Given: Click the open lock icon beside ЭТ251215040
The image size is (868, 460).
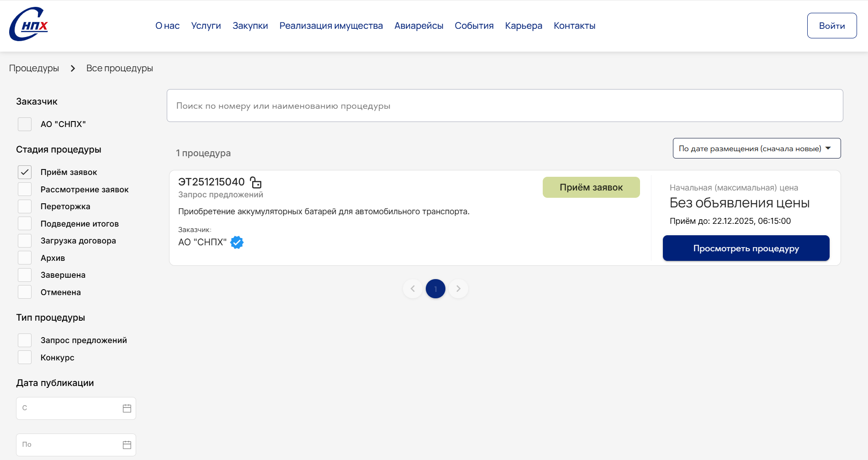Looking at the screenshot, I should tap(256, 182).
